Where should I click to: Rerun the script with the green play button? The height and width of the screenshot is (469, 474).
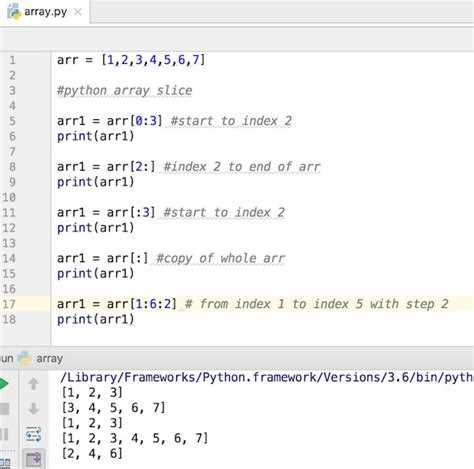(x=3, y=384)
